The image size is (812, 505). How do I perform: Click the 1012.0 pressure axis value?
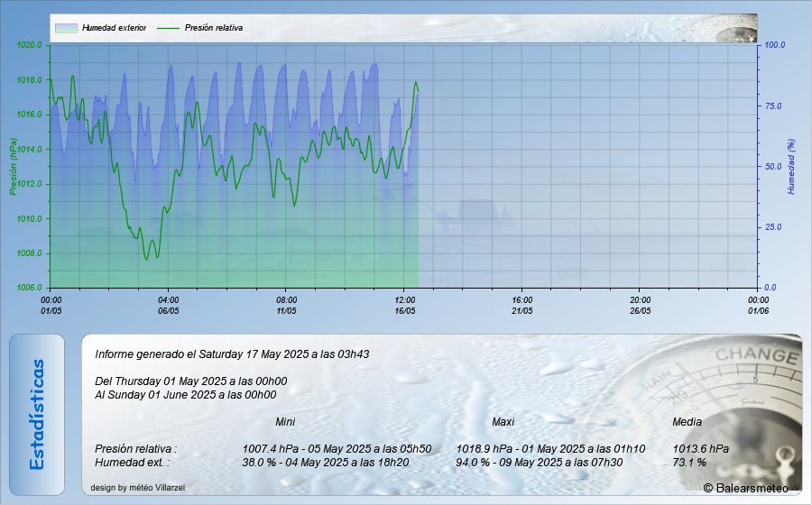[x=29, y=184]
